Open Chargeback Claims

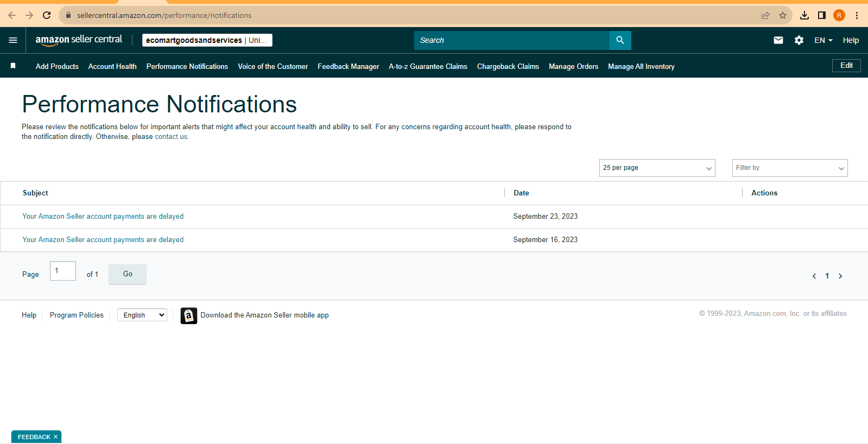508,66
